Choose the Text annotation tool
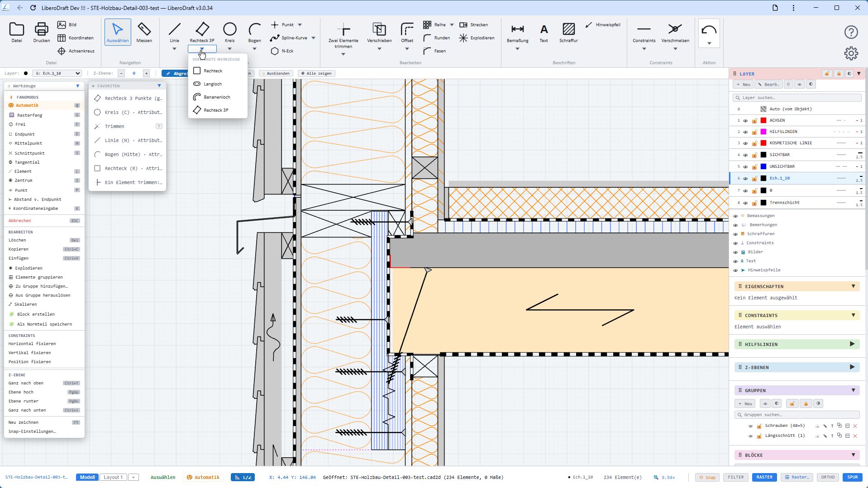This screenshot has height=488, width=868. click(544, 32)
